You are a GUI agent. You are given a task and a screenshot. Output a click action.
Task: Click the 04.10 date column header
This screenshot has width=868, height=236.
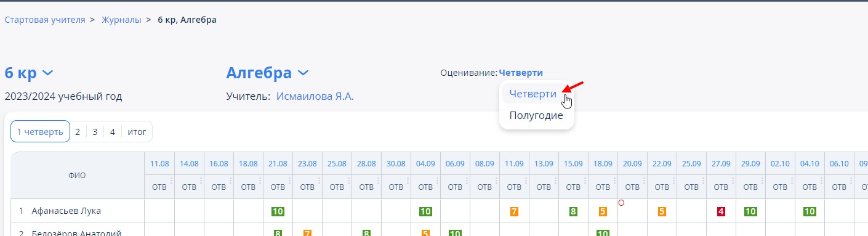click(810, 163)
